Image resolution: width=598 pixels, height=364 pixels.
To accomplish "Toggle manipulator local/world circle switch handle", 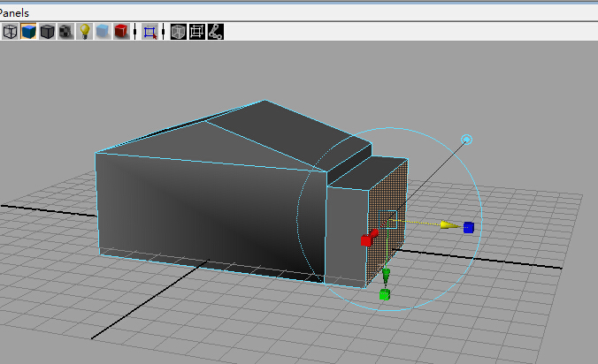I will (x=466, y=140).
